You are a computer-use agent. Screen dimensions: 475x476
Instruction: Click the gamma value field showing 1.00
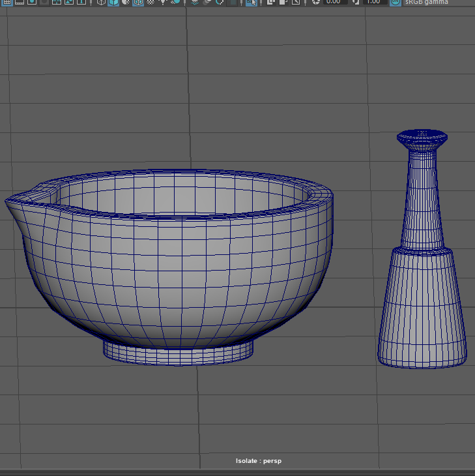[x=374, y=2]
